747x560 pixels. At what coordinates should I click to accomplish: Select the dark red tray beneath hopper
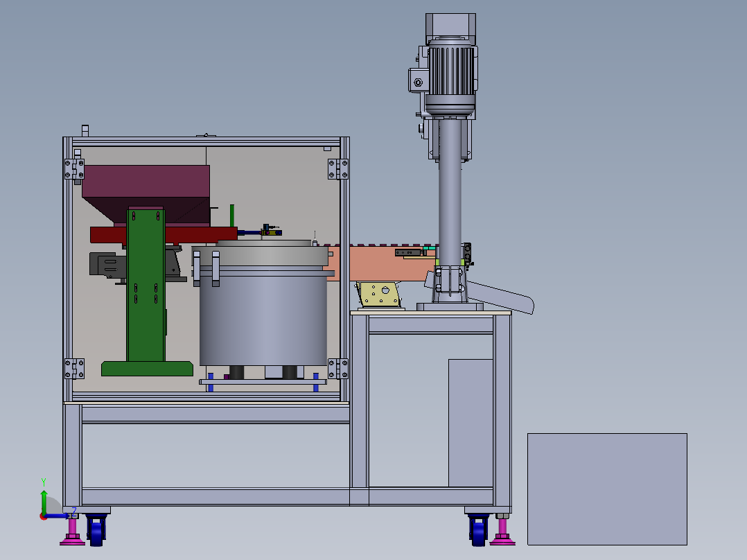click(x=164, y=235)
